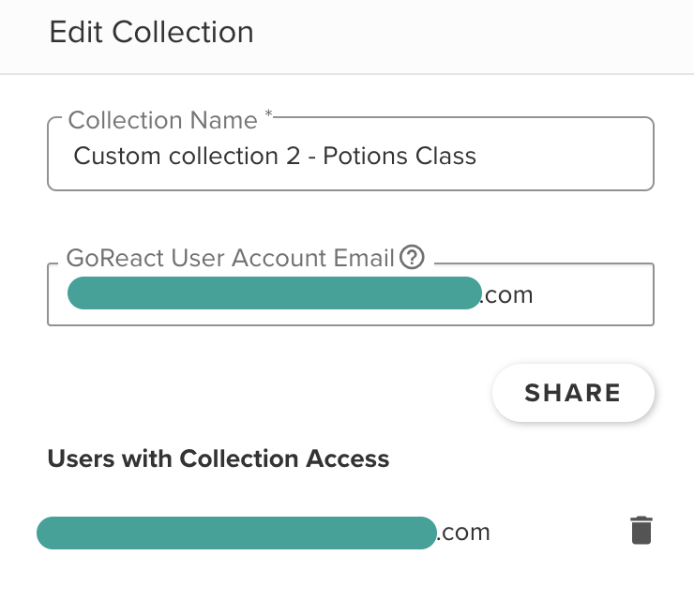Place cursor at Custom collection 2 text

click(x=187, y=156)
